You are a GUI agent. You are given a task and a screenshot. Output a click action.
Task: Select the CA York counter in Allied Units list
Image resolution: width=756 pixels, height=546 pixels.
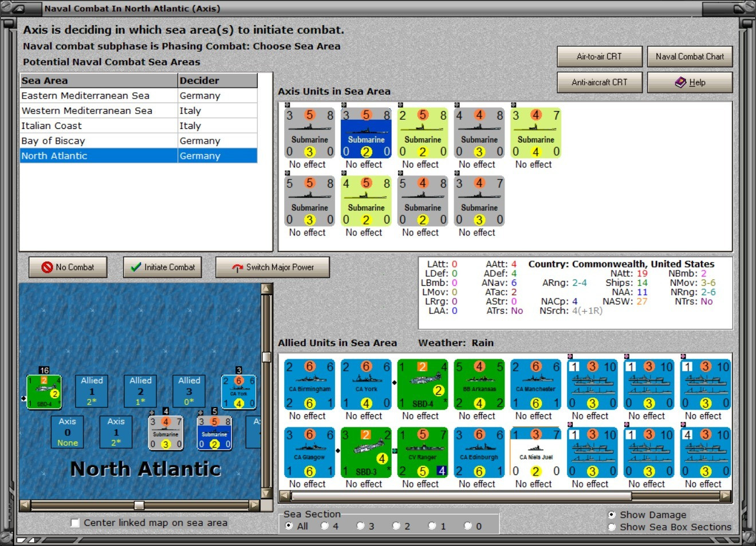367,385
